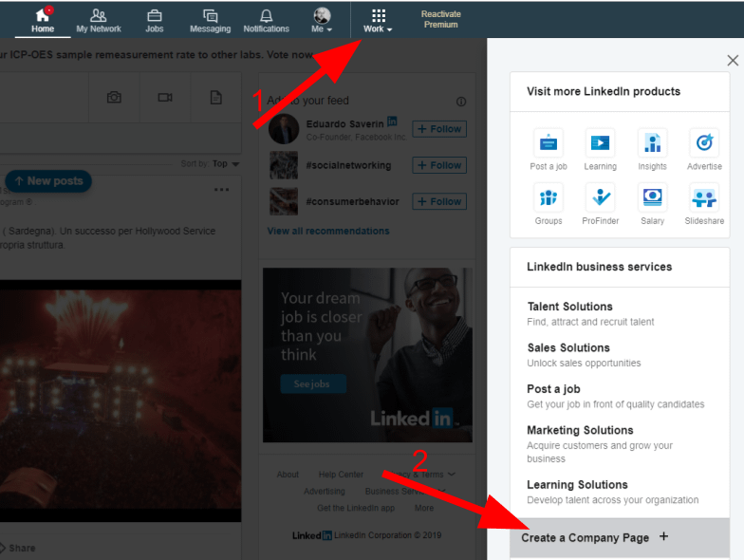
Task: Open the About footer link
Action: tap(288, 475)
